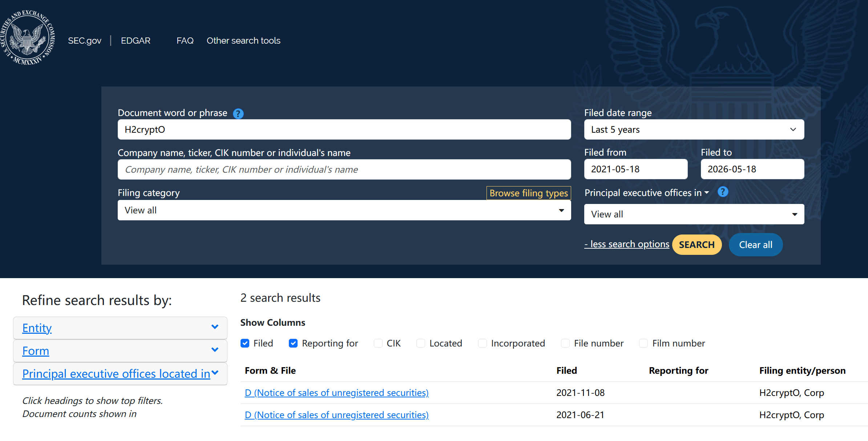Enable the Film number column checkbox
868x441 pixels.
(x=643, y=343)
